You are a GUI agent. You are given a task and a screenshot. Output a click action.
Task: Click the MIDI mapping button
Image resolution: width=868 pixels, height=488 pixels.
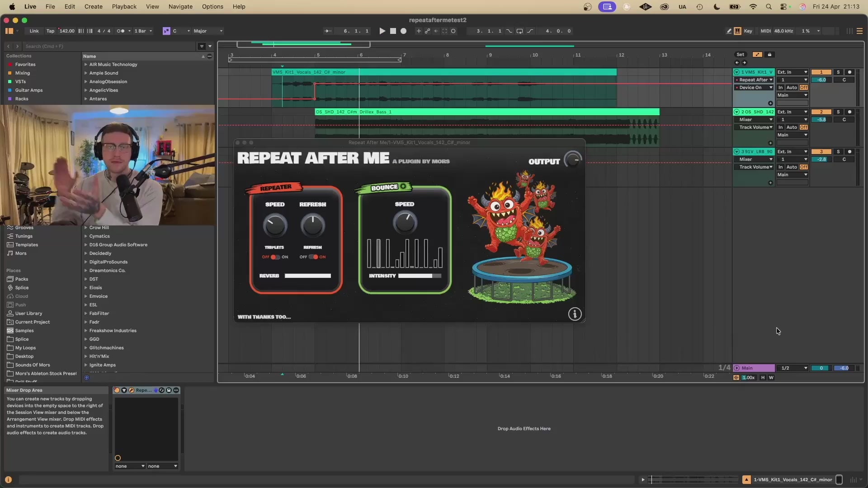(766, 31)
